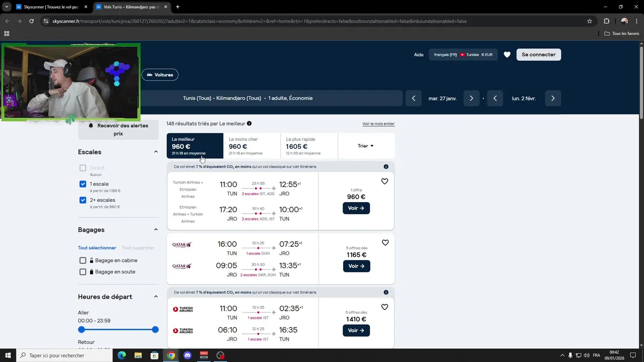
Task: Go to previous departure date arrow
Action: 414,99
